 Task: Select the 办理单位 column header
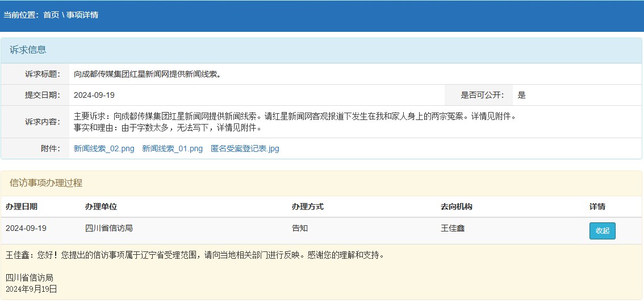tap(101, 206)
